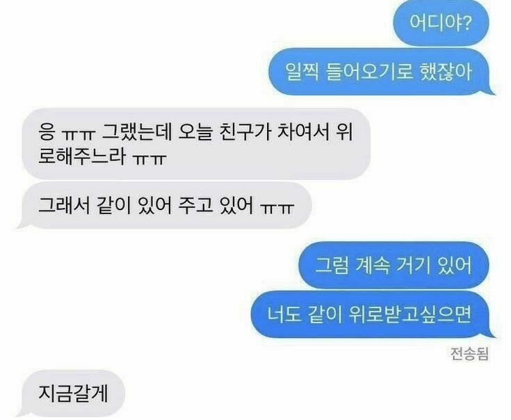The height and width of the screenshot is (420, 511).
Task: Select the gray '지금갈게' reply bubble
Action: coord(72,394)
